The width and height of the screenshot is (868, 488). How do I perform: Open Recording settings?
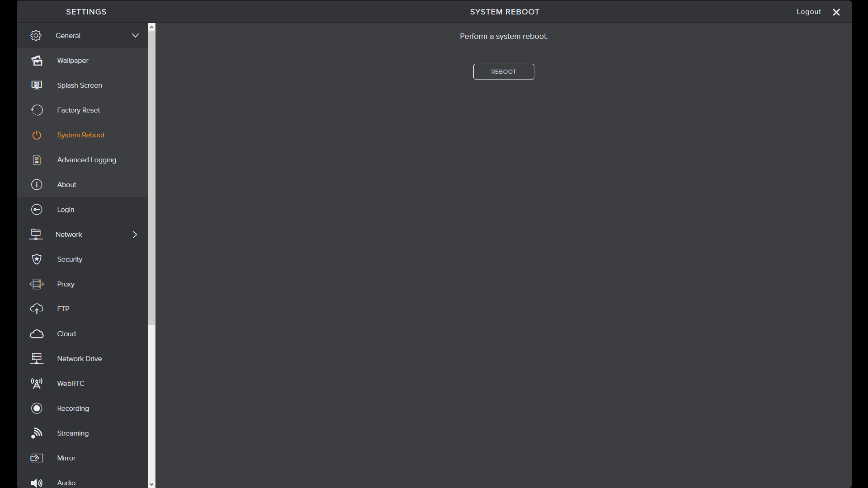coord(82,408)
